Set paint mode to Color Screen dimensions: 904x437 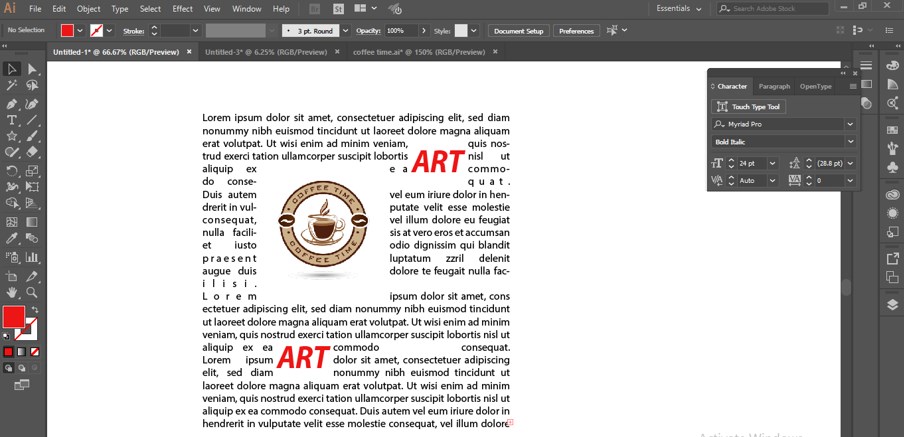tap(8, 352)
